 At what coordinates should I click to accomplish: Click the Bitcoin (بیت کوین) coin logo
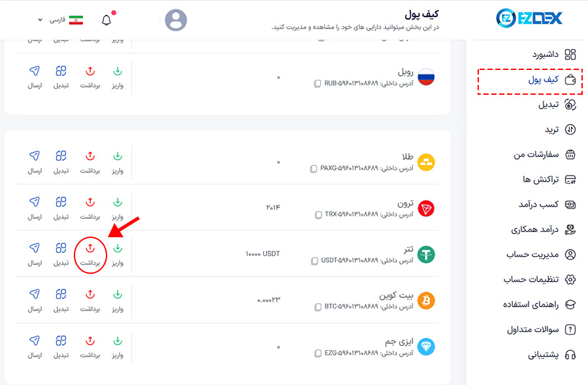(x=427, y=300)
